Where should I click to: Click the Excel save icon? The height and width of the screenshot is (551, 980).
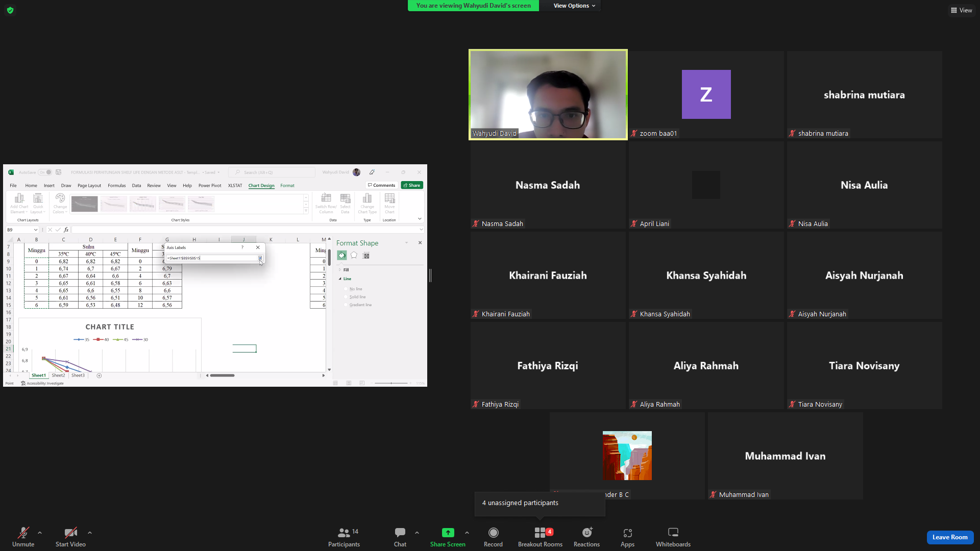tap(59, 172)
